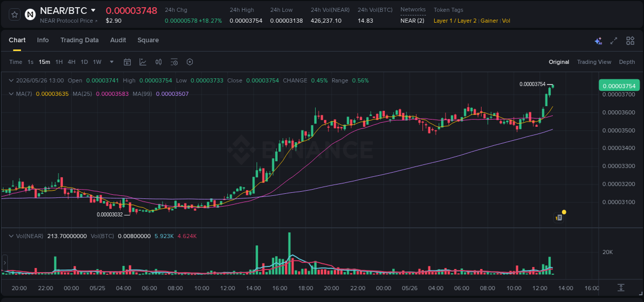
Task: Click the Vol(NEAR) value 213.70000000
Action: click(x=67, y=236)
